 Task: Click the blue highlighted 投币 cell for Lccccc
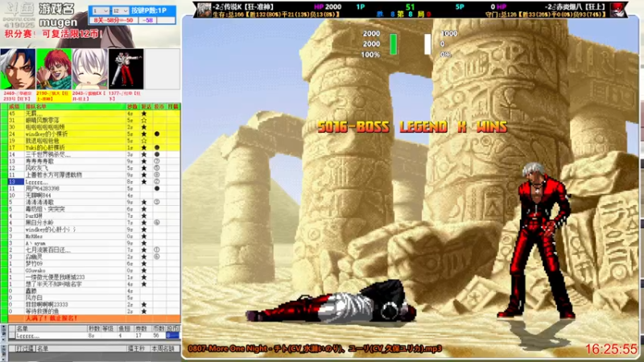172,335
